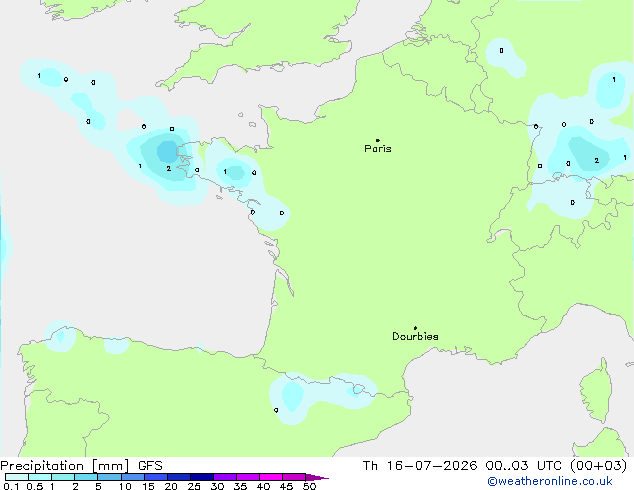634x490 pixels.
Task: Click the over-50 arrow tip of legend
Action: (317, 477)
